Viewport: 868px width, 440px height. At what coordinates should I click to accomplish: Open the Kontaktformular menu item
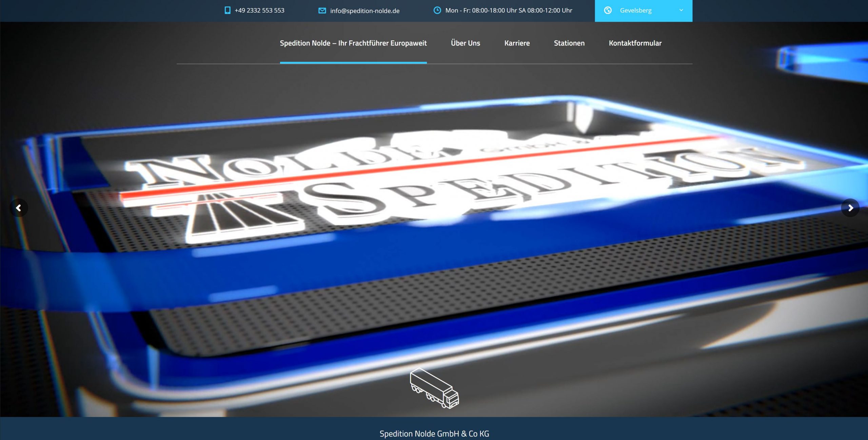[x=635, y=43]
